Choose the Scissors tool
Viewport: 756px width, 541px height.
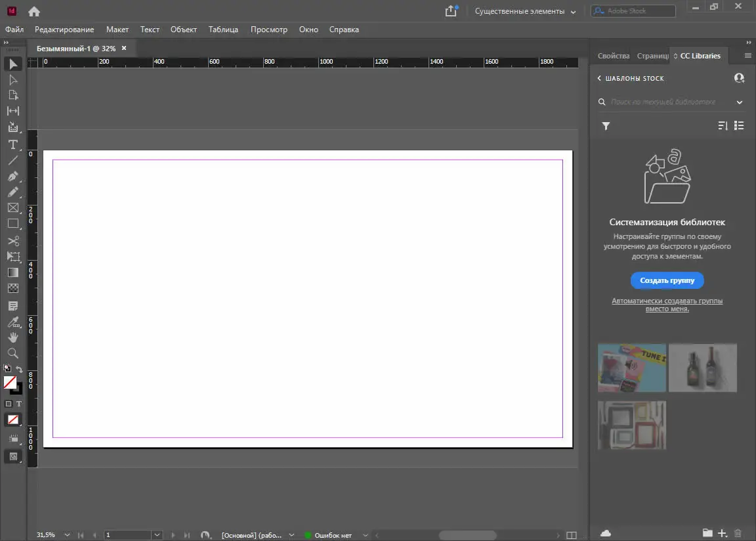(13, 240)
